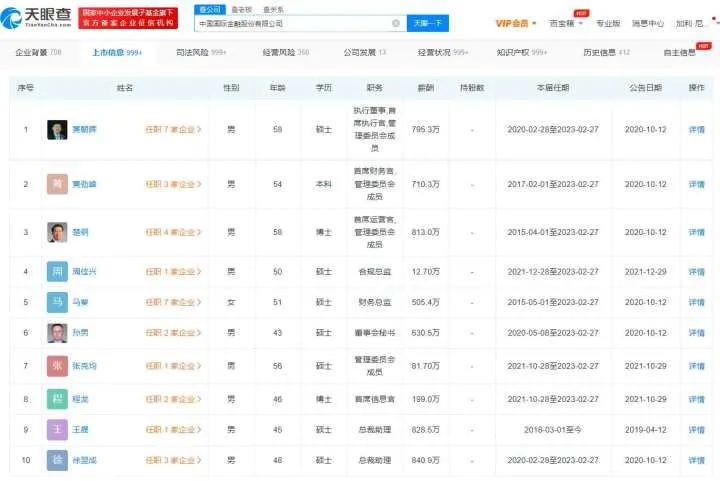The image size is (720, 481).
Task: Clear the search box with the X icon
Action: 396,23
